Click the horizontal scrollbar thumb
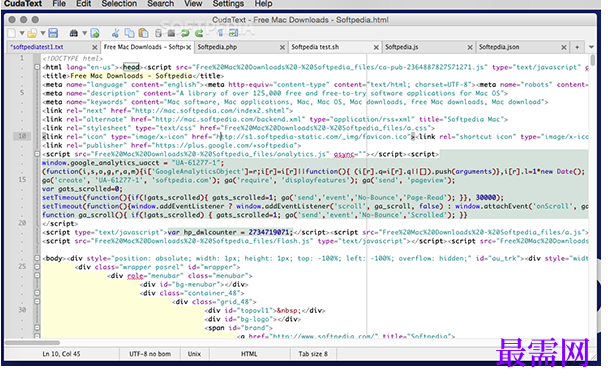 click(x=33, y=342)
